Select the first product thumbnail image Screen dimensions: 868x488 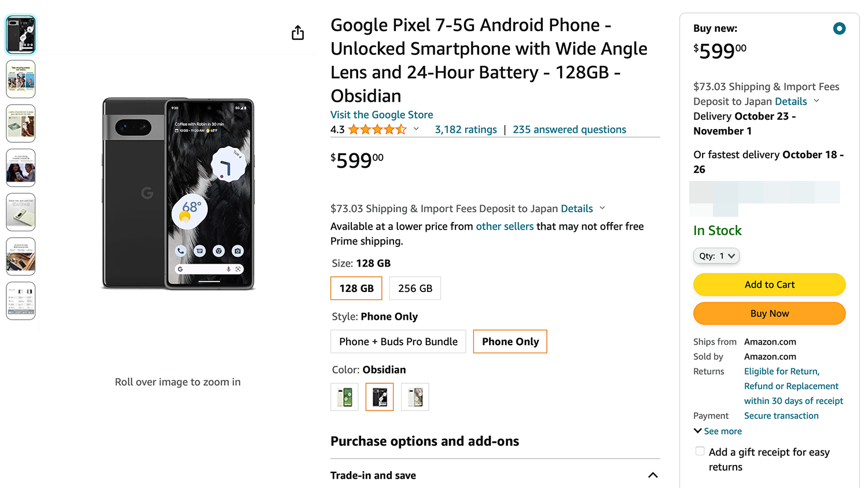[21, 35]
